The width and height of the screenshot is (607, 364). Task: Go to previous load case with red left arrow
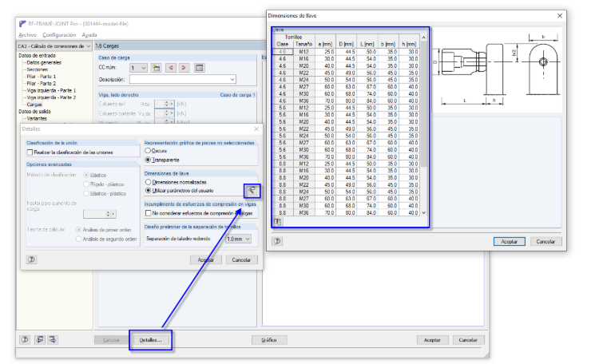[171, 68]
